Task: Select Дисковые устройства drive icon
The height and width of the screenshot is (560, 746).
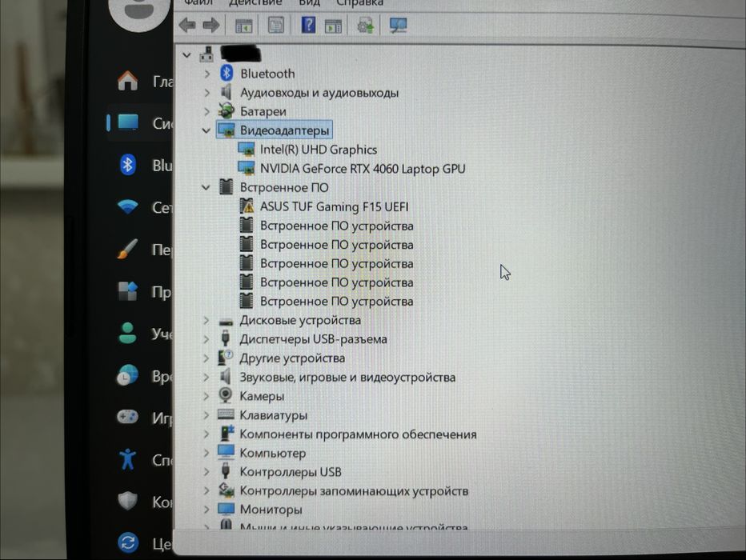Action: [226, 322]
